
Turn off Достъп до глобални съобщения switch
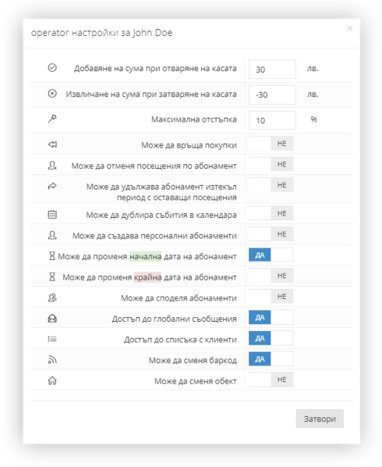pyautogui.click(x=271, y=318)
